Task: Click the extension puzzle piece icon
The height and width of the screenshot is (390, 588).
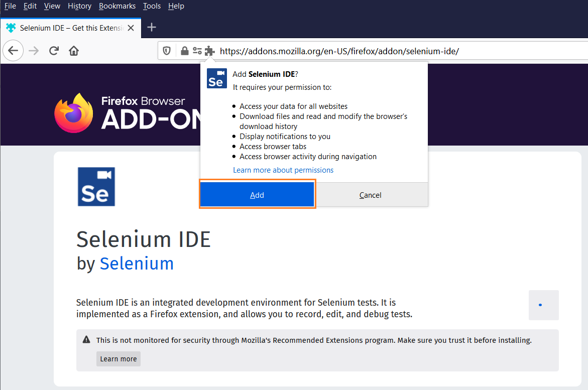Action: [209, 51]
